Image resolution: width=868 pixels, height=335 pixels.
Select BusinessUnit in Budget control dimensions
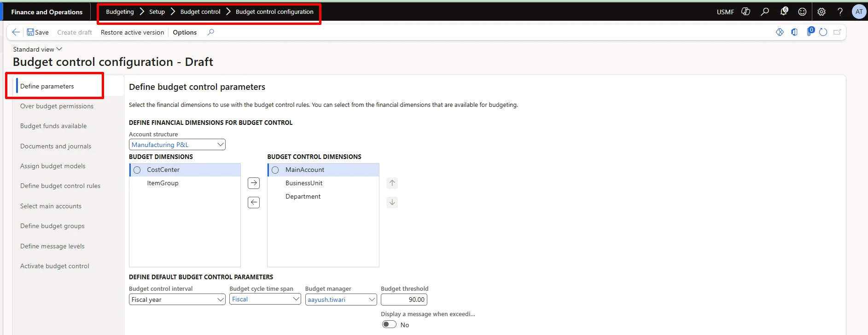click(x=323, y=183)
